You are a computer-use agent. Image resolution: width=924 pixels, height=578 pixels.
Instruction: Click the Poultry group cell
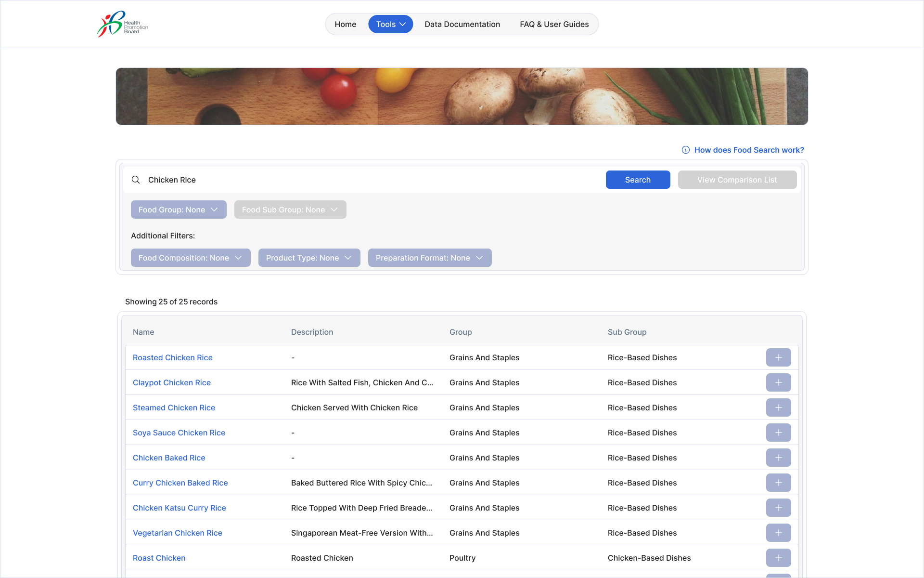tap(462, 558)
